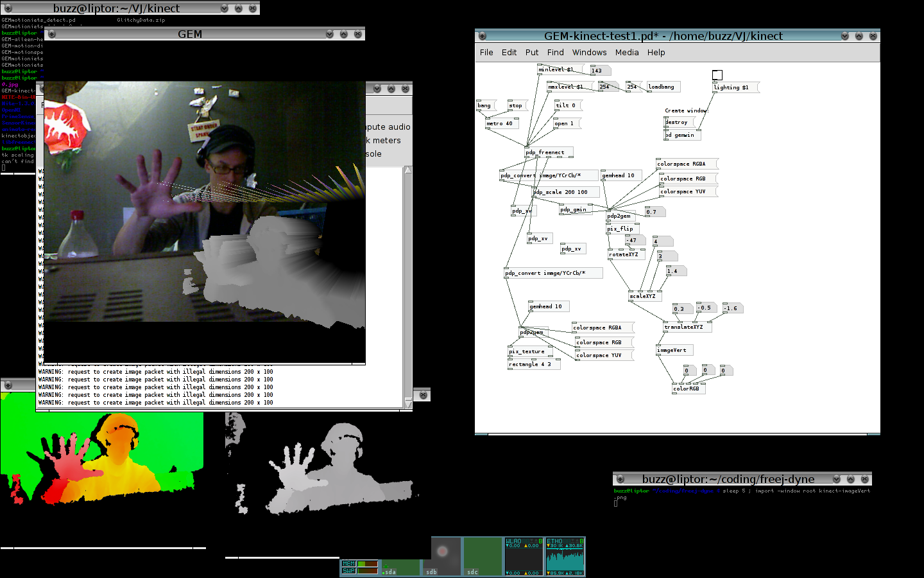Open the Media menu
Image resolution: width=924 pixels, height=578 pixels.
[627, 53]
